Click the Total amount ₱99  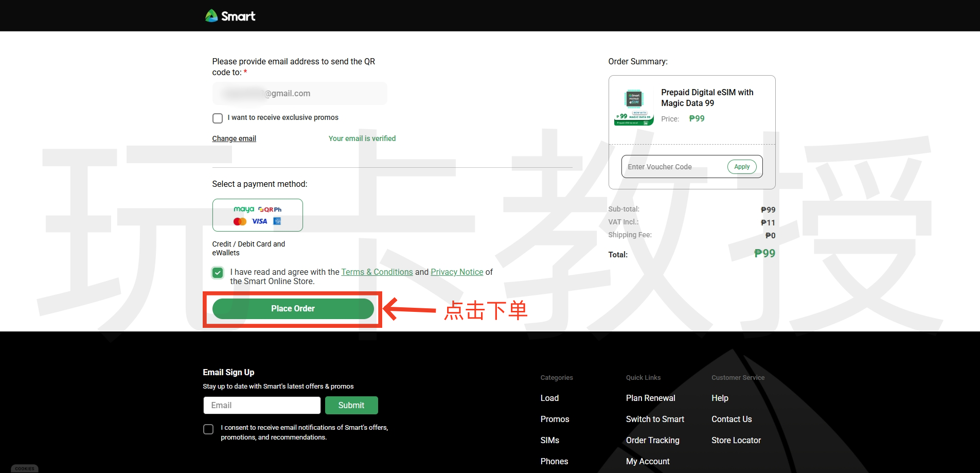[764, 253]
